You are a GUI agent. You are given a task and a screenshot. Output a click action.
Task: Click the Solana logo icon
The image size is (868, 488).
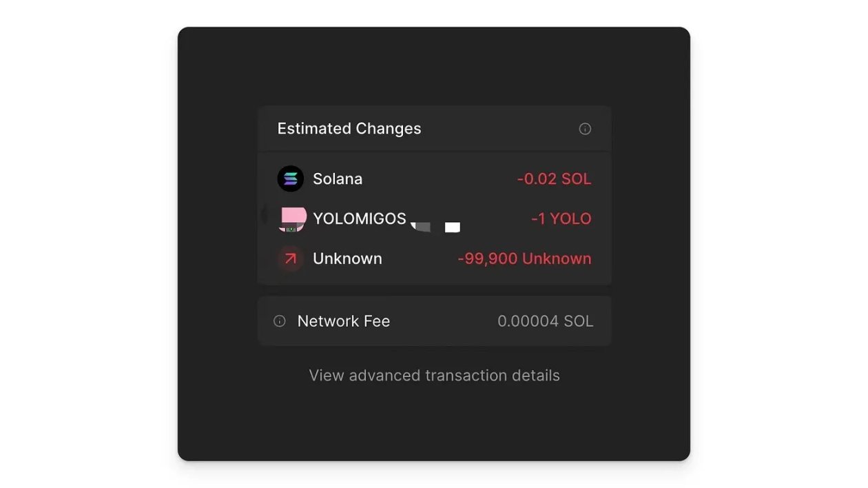point(291,179)
